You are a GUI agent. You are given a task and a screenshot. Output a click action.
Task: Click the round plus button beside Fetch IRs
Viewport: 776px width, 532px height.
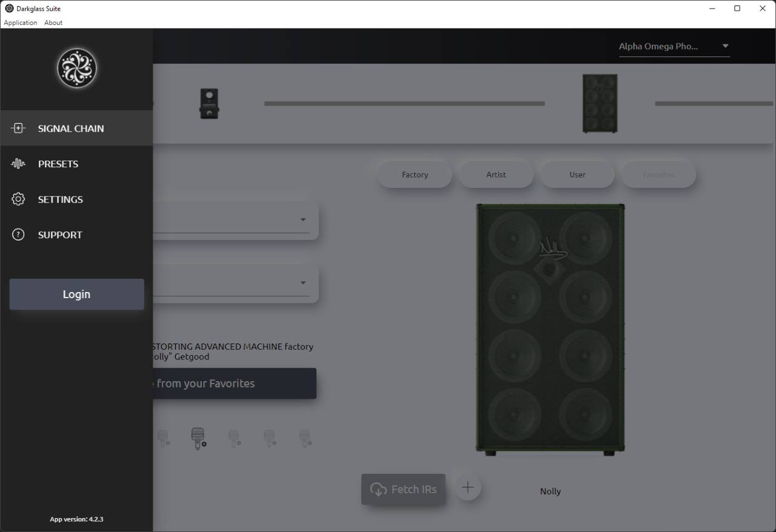point(467,487)
